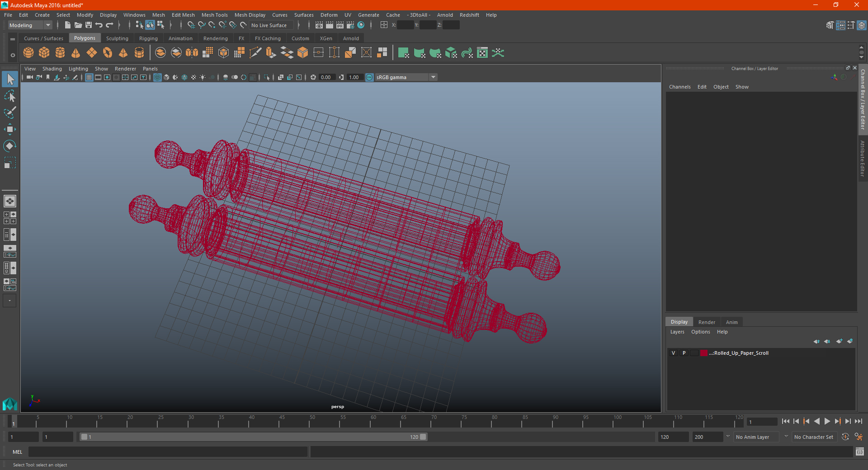The height and width of the screenshot is (470, 868).
Task: Open the UV Editor shelf icon
Action: pyautogui.click(x=482, y=53)
